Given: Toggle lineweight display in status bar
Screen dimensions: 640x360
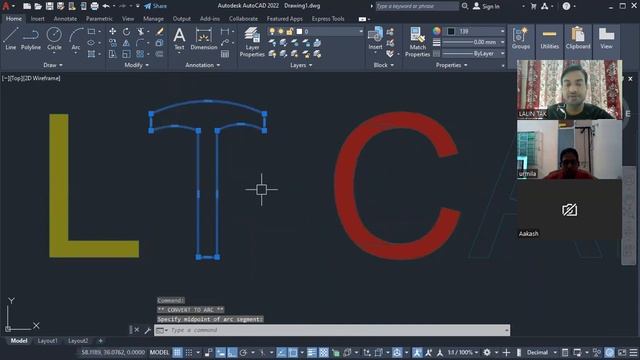Looking at the screenshot, I should pyautogui.click(x=312, y=352).
